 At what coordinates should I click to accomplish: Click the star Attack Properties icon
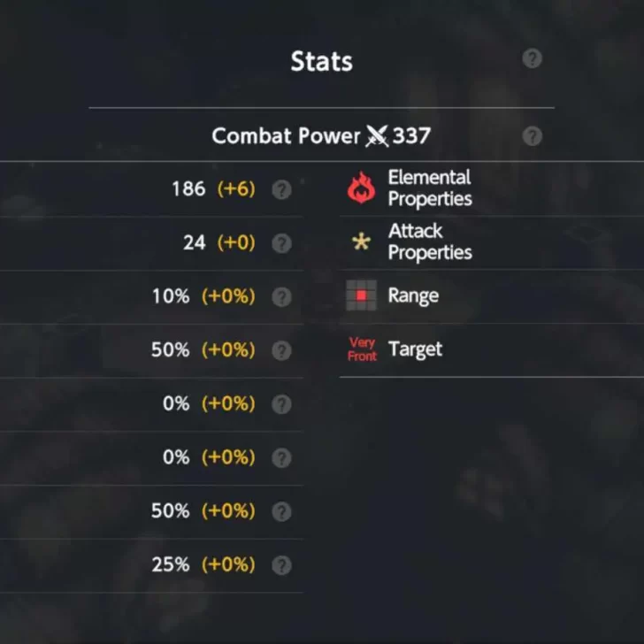361,242
